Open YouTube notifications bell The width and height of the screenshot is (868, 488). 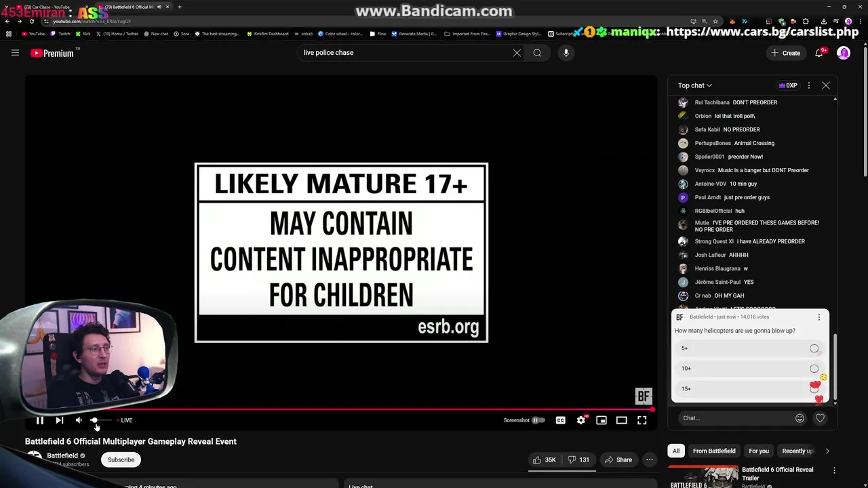[819, 53]
